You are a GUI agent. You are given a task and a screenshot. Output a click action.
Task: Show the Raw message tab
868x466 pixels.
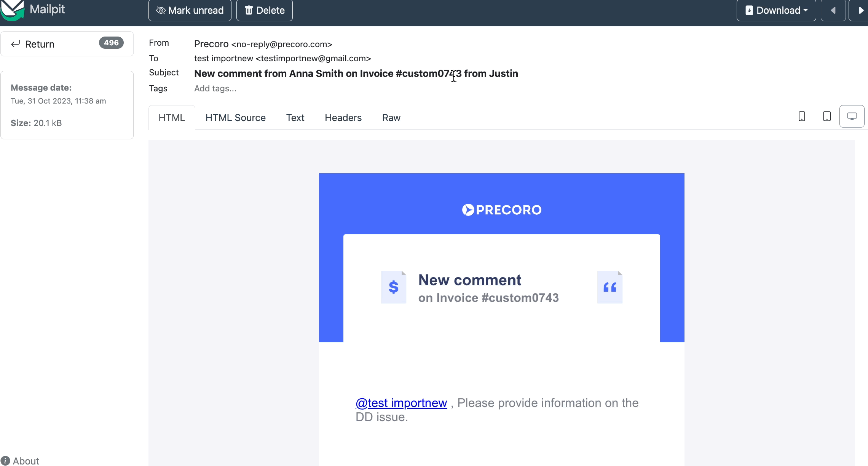(391, 118)
